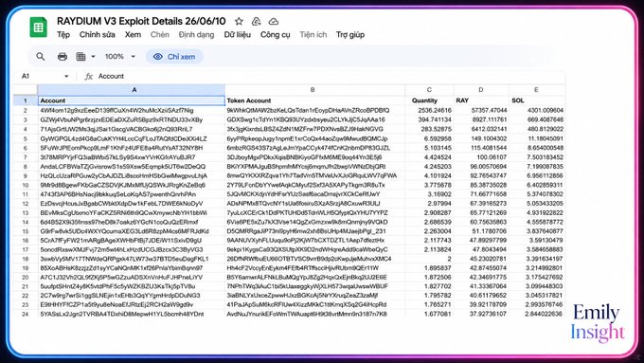Expand filter views dropdown arrow
Viewport: 644px width, 363px height.
(x=93, y=56)
